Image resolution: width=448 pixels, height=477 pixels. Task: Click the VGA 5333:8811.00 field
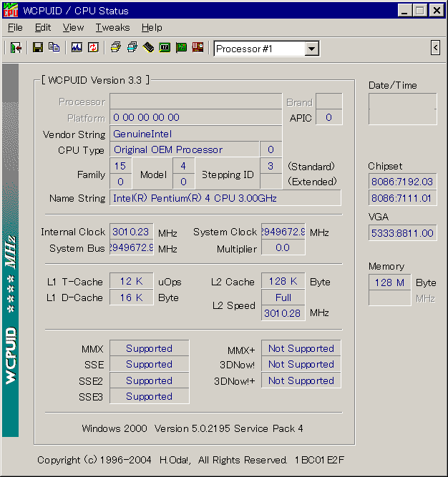tap(402, 233)
